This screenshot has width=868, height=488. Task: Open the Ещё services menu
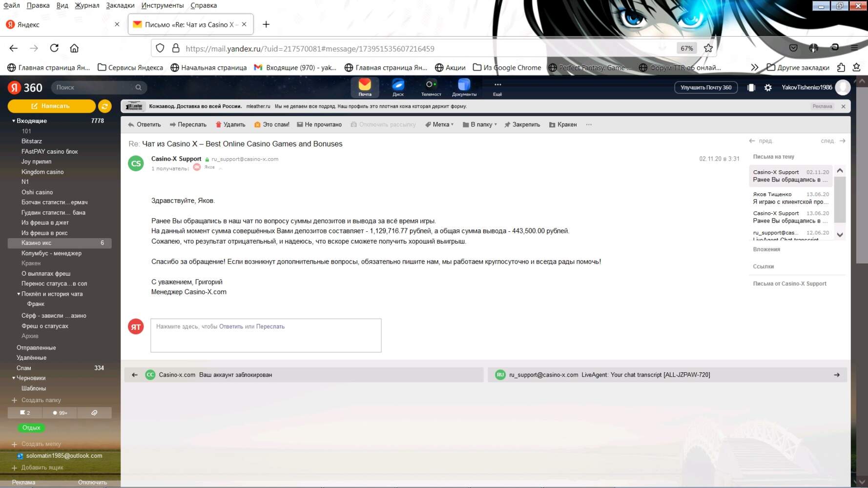[x=497, y=87]
